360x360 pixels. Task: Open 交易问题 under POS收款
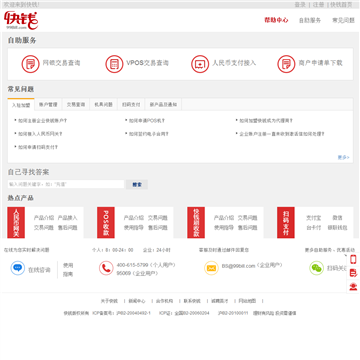158,218
